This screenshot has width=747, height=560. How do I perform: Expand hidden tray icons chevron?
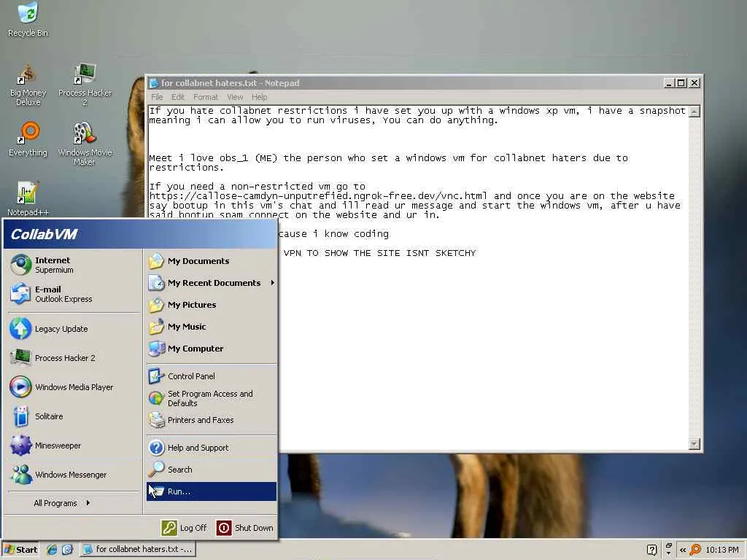[682, 550]
